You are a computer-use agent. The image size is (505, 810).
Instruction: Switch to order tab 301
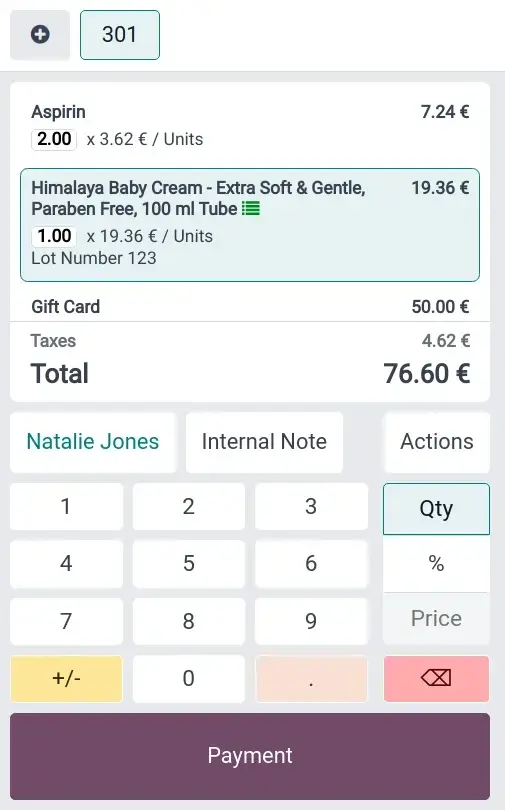[120, 35]
